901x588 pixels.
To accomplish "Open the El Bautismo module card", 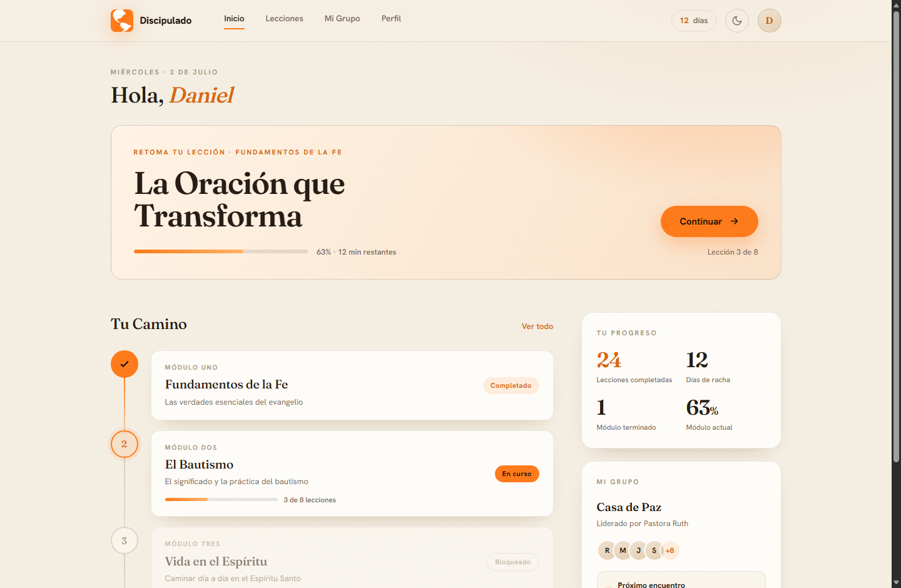I will click(352, 474).
